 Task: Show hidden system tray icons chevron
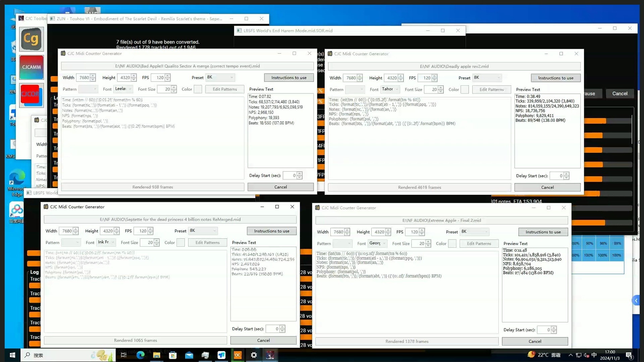point(571,355)
